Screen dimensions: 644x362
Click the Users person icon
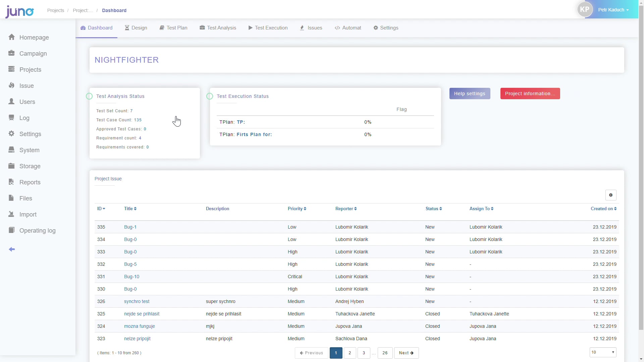[x=12, y=102]
